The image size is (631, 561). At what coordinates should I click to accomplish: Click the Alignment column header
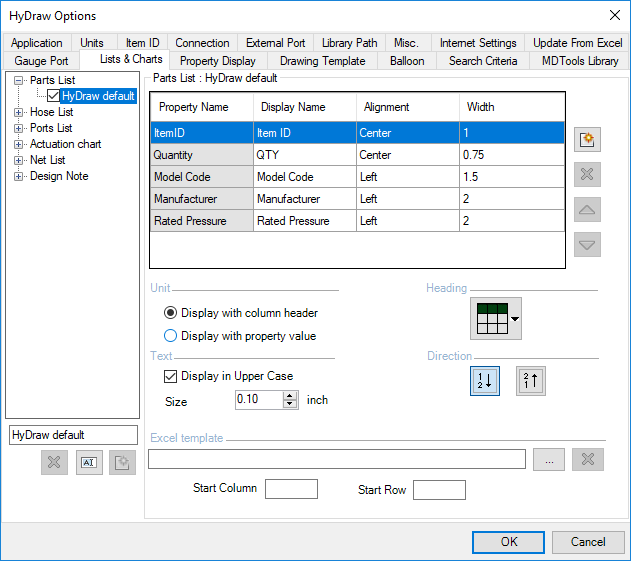coord(408,107)
